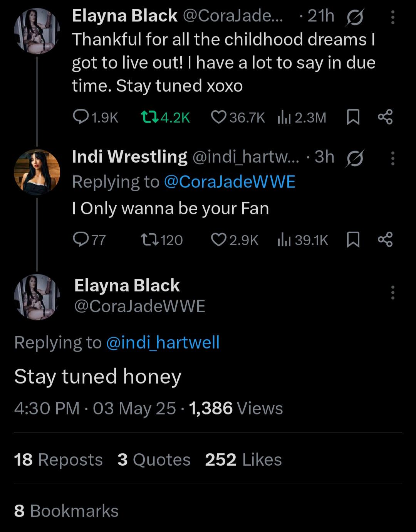Reply to Elayna Black's childhood dreams tweet
This screenshot has width=416, height=532.
(x=81, y=117)
